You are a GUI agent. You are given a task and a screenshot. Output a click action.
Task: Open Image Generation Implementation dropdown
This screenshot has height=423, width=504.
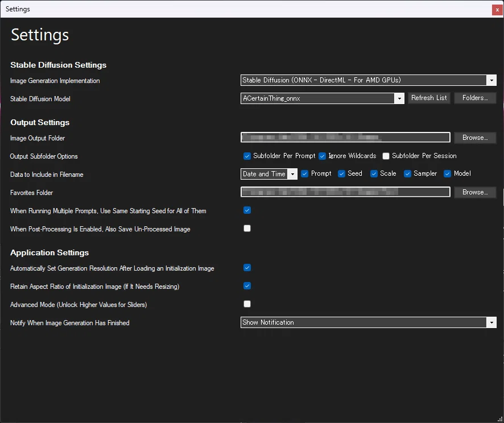point(369,80)
